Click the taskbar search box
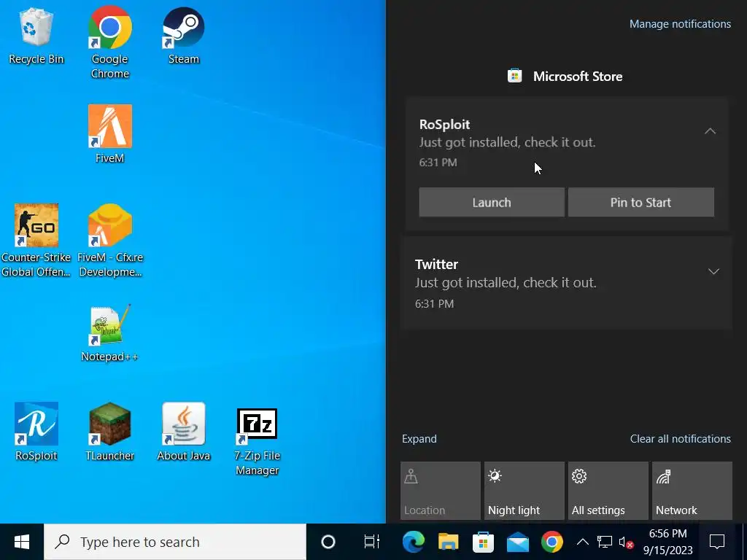This screenshot has width=747, height=560. 175,542
